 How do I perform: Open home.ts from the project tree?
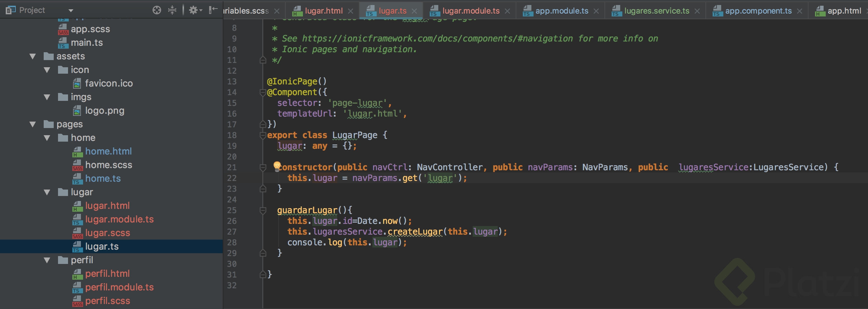[103, 178]
